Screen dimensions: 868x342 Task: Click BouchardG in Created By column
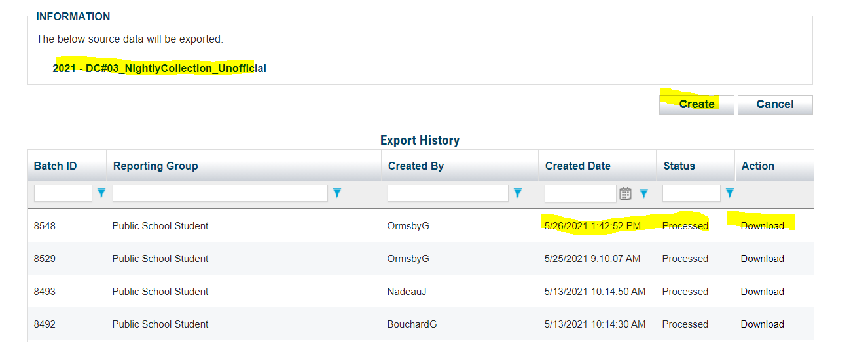click(412, 324)
